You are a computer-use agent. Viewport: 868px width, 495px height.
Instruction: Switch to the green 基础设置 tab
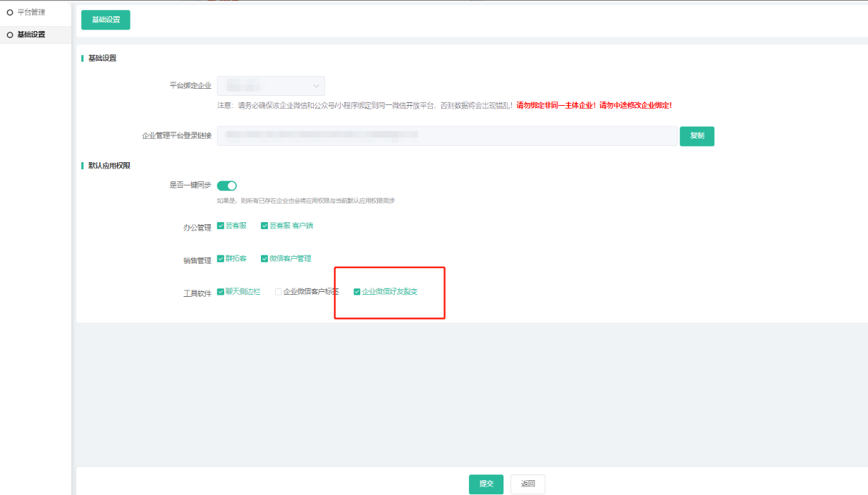click(106, 20)
